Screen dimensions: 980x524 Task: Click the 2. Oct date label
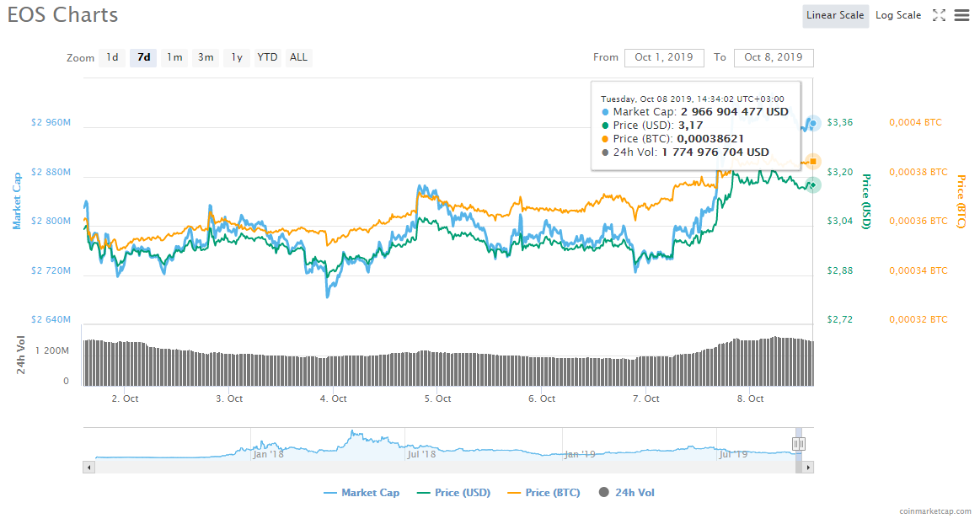coord(125,398)
